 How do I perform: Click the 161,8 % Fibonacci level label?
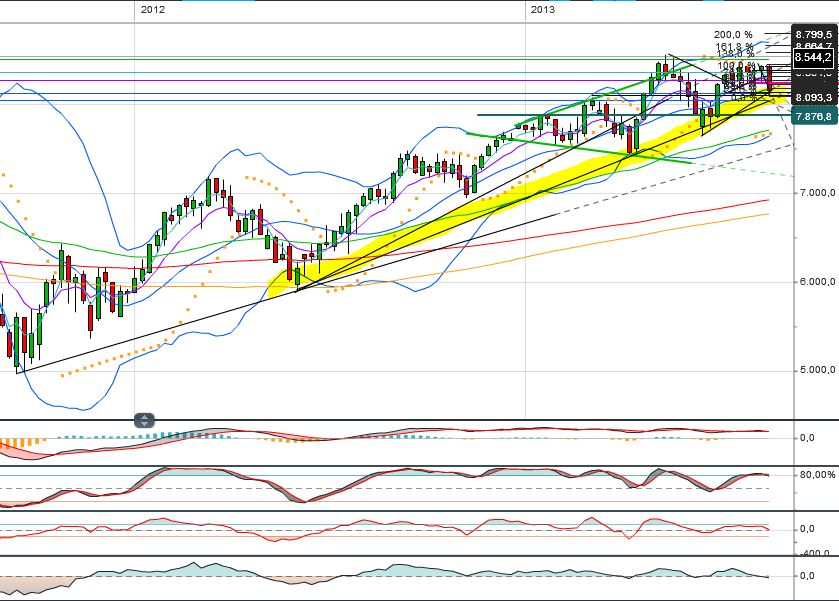(x=734, y=46)
